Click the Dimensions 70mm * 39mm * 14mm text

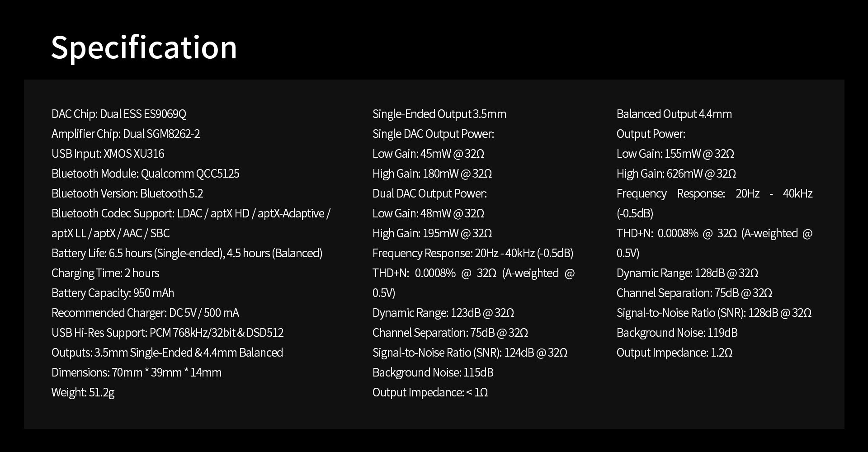point(136,372)
